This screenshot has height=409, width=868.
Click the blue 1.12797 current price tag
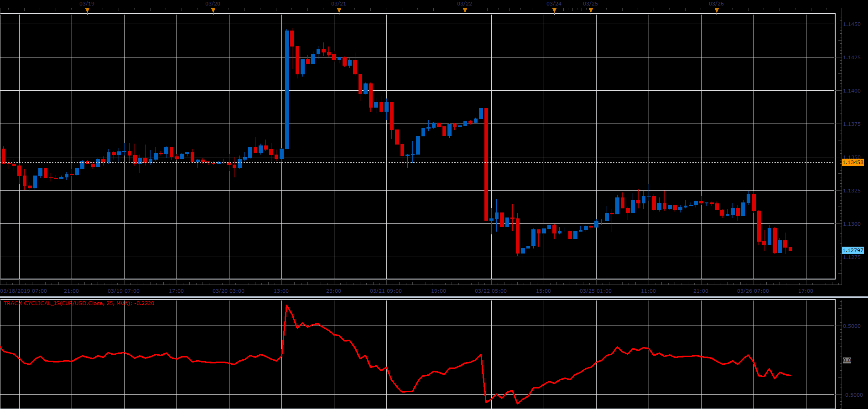(x=852, y=250)
